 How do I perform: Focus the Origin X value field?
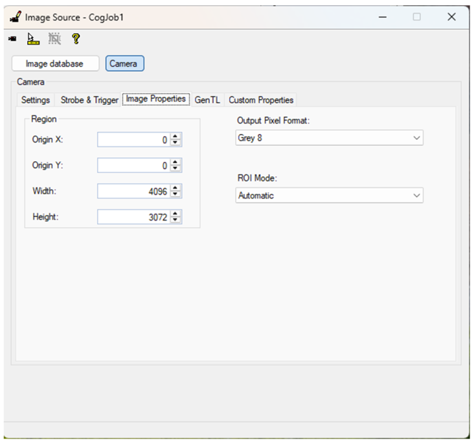point(133,140)
